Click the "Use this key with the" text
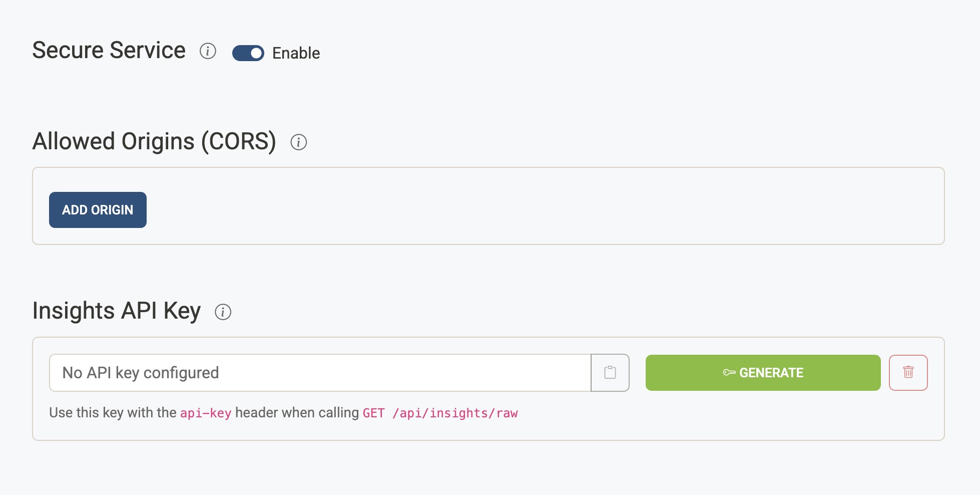The height and width of the screenshot is (495, 980). tap(113, 413)
